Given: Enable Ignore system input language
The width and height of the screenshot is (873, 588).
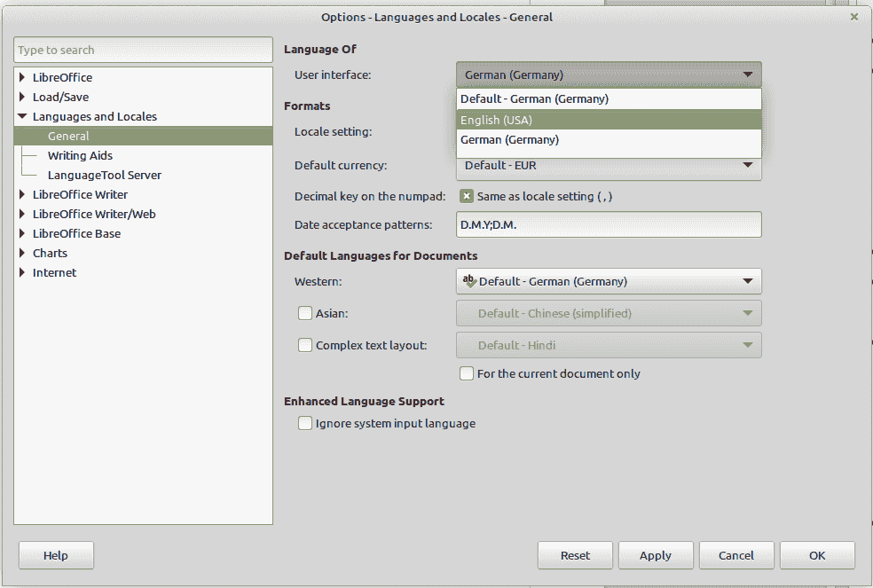Looking at the screenshot, I should pyautogui.click(x=305, y=424).
